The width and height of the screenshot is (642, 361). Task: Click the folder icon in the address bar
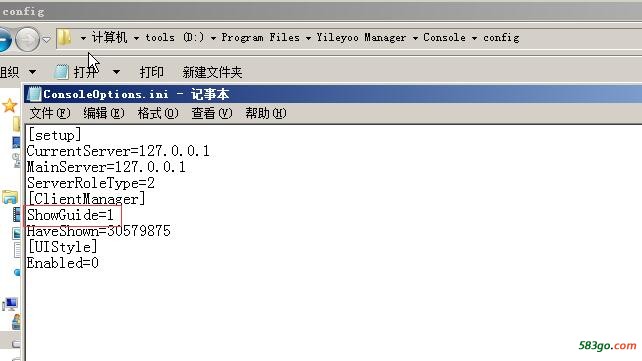pos(64,38)
